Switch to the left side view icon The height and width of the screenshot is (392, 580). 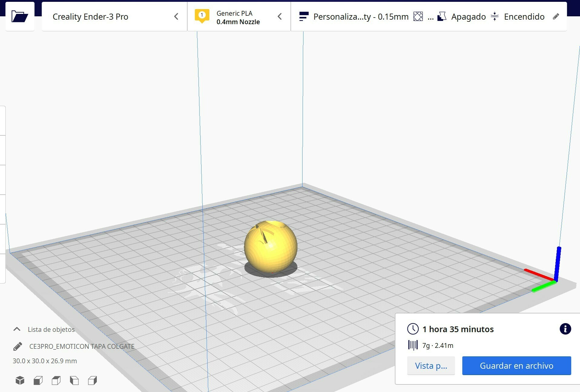(x=74, y=380)
